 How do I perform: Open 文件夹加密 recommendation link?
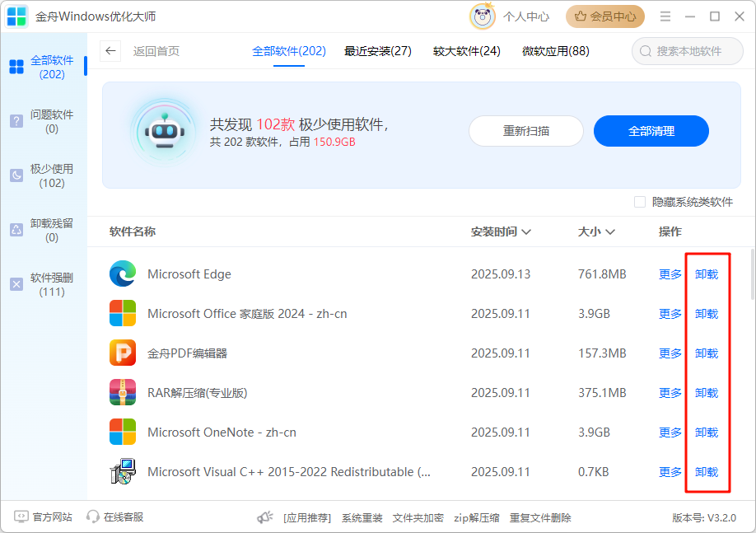click(418, 517)
